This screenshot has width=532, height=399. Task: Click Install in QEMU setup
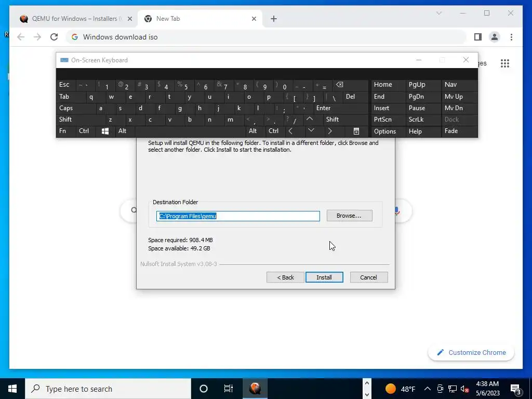coord(324,277)
